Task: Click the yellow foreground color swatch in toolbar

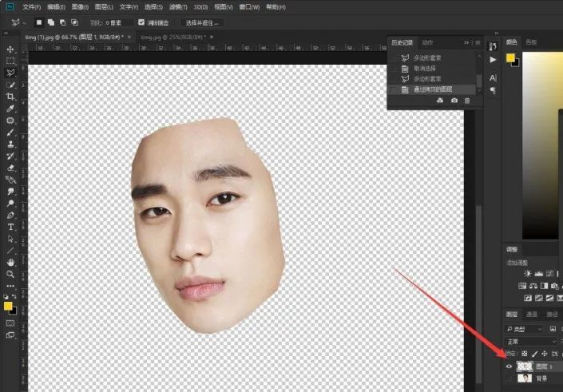Action: pos(8,306)
